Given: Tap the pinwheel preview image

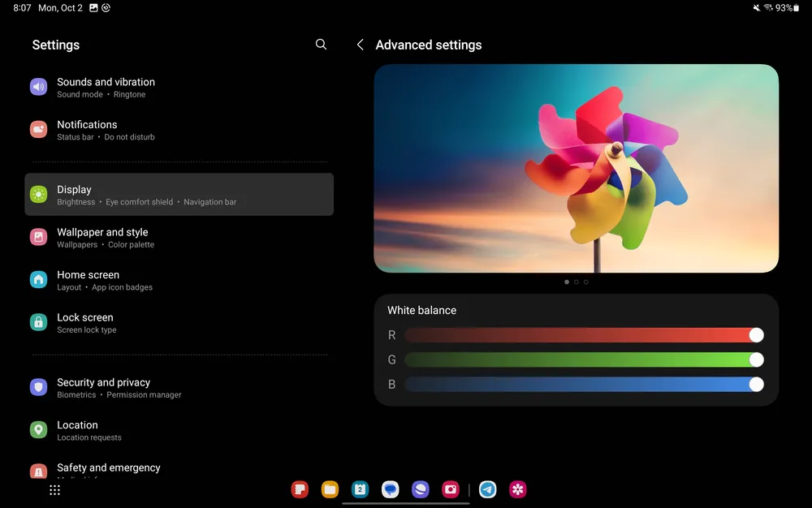Looking at the screenshot, I should pos(577,168).
